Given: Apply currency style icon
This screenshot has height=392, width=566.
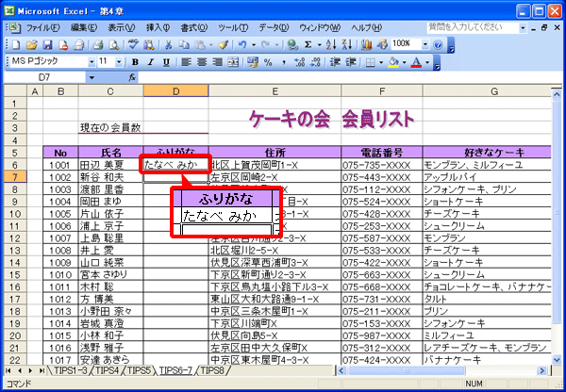Looking at the screenshot, I should [253, 62].
